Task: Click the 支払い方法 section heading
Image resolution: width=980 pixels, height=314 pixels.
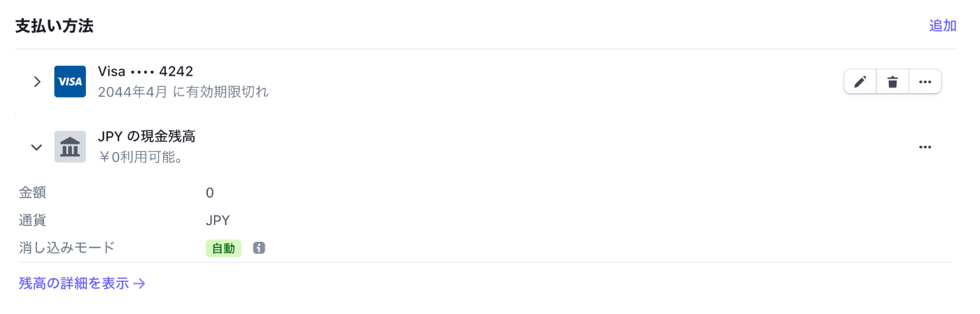Action: [55, 26]
